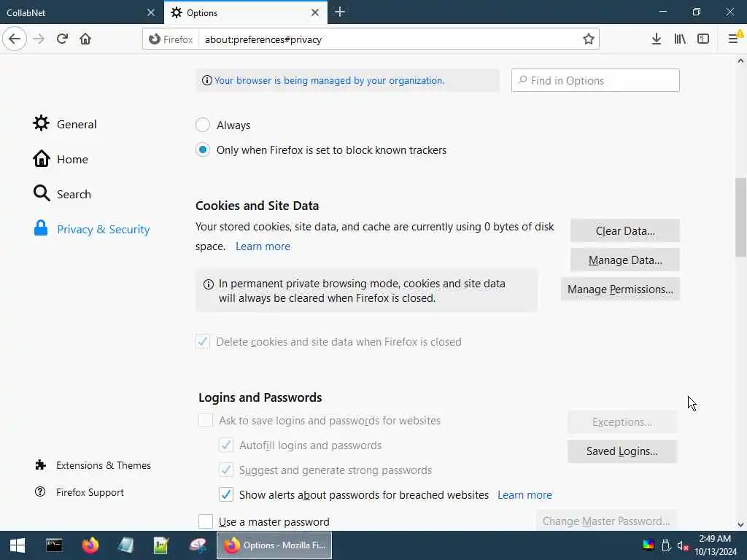Enable Use a master password checkbox

pyautogui.click(x=205, y=521)
